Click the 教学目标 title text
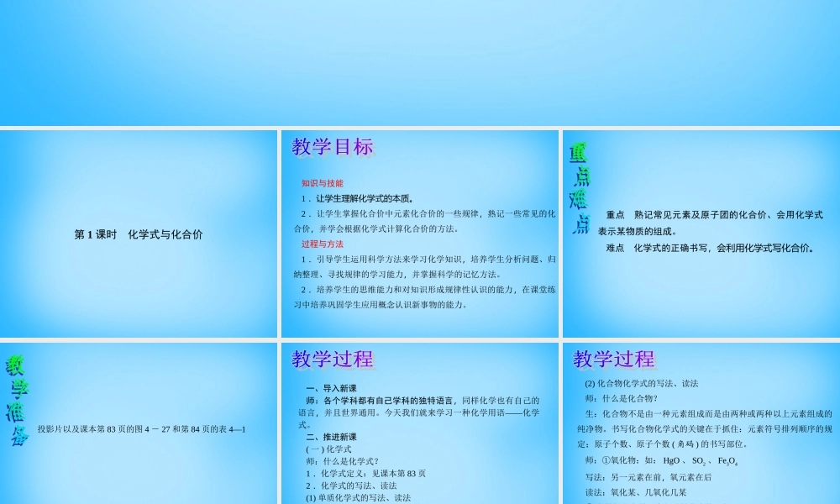This screenshot has width=840, height=504. 333,147
